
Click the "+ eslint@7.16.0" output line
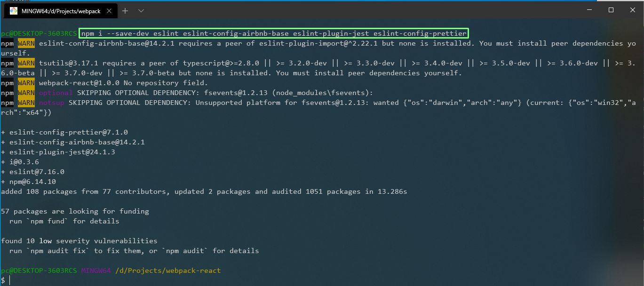[32, 172]
